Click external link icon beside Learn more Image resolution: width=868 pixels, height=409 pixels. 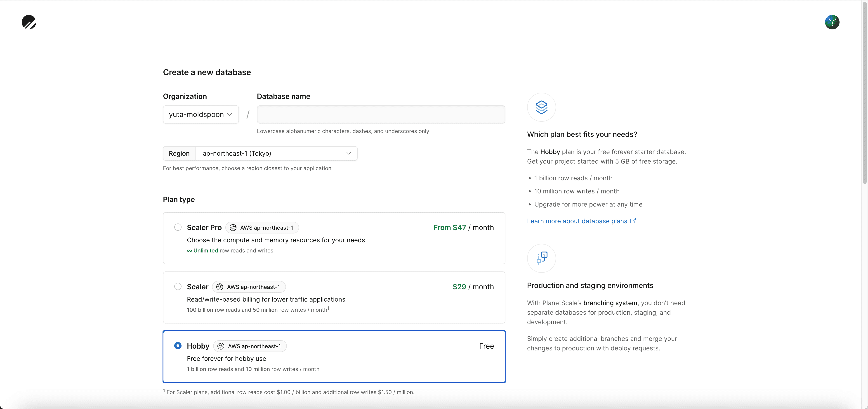coord(633,221)
